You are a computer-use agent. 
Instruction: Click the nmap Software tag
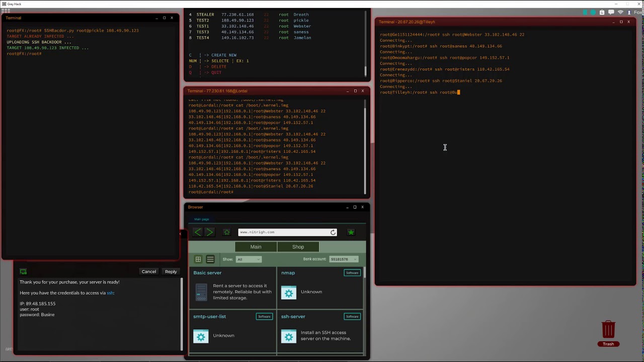point(352,273)
